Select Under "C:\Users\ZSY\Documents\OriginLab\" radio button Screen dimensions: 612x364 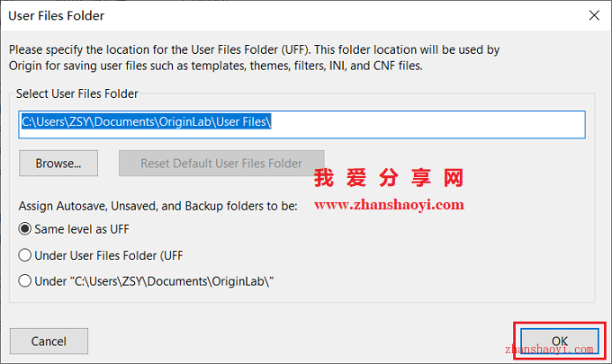coord(24,281)
